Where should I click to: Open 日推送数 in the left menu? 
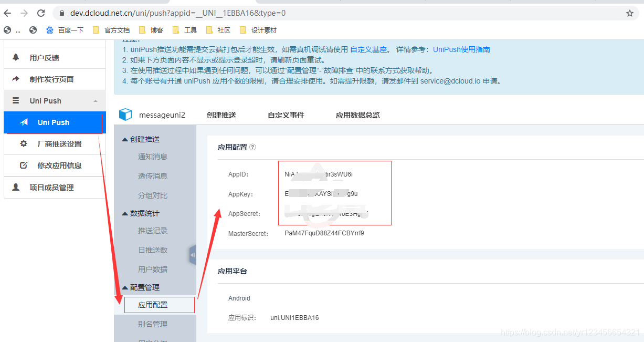click(153, 250)
